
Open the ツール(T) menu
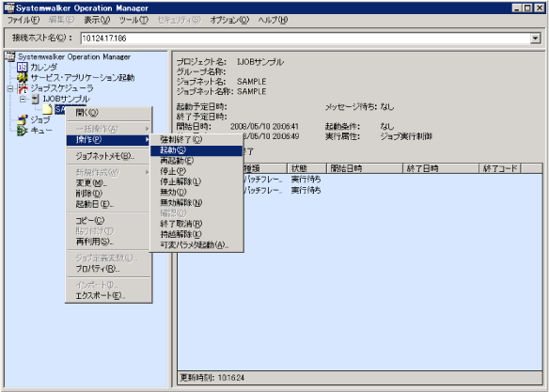pyautogui.click(x=133, y=20)
